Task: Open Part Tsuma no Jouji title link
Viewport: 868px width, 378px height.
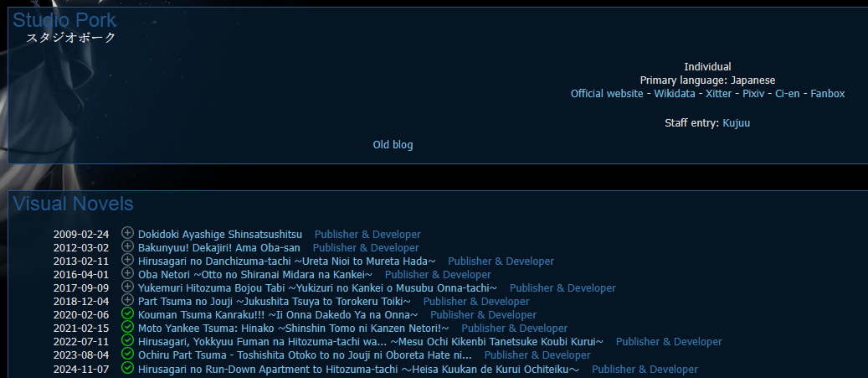Action: click(275, 302)
